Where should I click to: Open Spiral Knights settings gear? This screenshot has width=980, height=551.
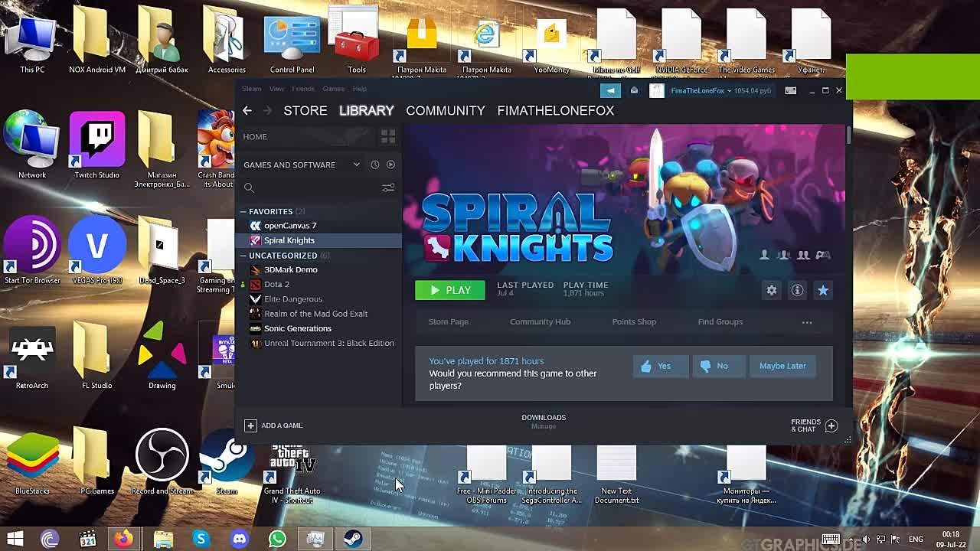point(772,290)
